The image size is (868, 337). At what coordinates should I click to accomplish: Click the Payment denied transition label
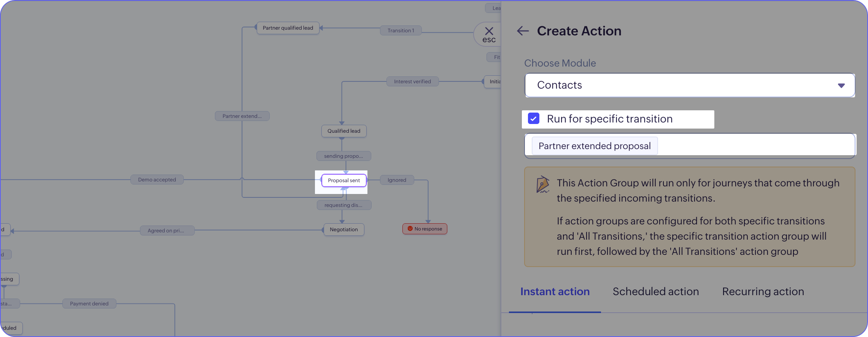89,304
